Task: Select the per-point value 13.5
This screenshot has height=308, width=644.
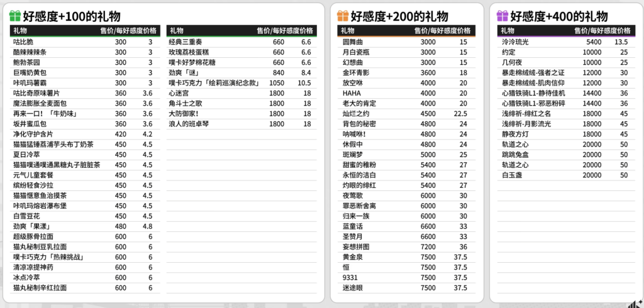Action: coord(621,42)
